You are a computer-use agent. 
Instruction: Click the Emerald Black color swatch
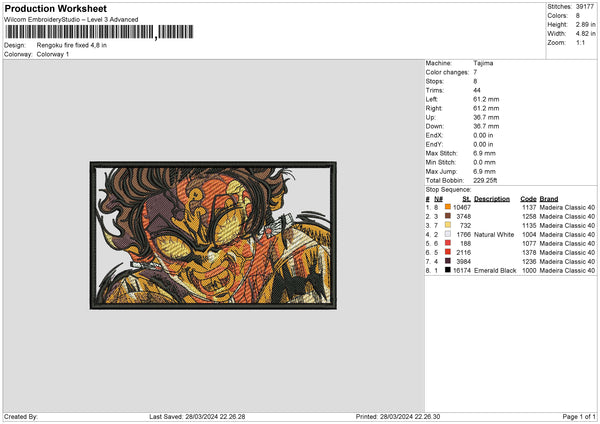coord(447,270)
